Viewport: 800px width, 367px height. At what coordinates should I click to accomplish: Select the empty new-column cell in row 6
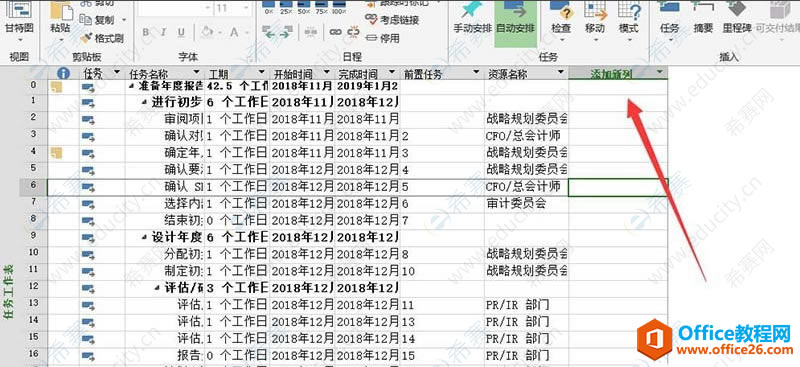point(618,187)
